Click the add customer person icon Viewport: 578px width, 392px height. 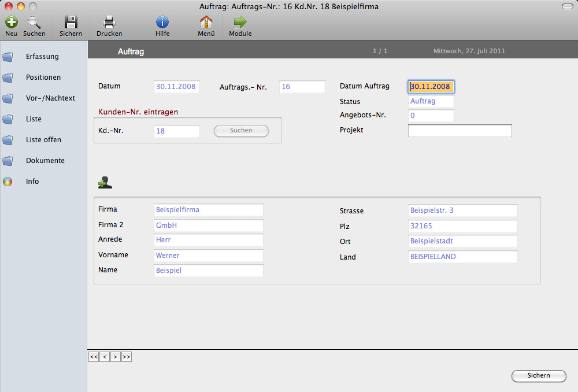click(105, 183)
